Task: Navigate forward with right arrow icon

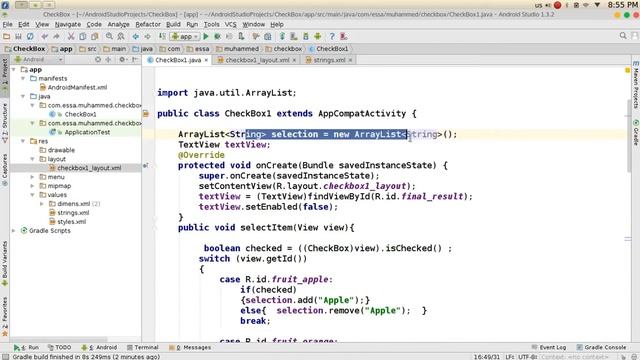Action: click(147, 36)
